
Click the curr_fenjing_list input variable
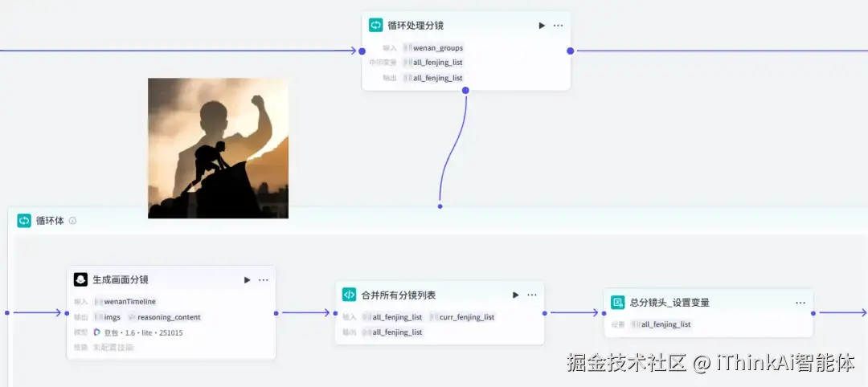462,317
